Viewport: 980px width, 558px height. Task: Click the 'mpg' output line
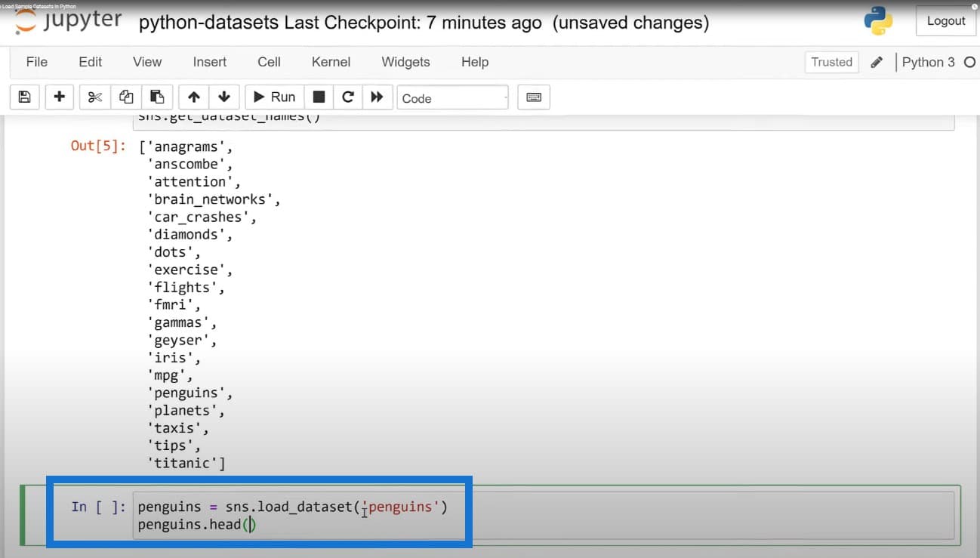coord(170,375)
